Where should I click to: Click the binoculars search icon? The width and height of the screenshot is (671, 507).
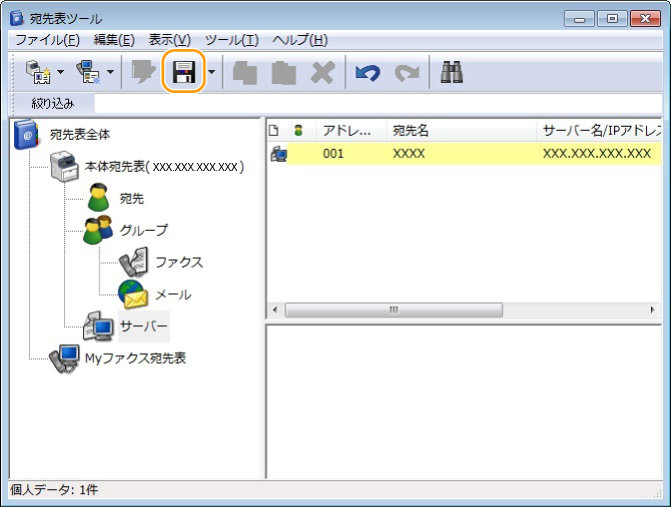click(451, 72)
